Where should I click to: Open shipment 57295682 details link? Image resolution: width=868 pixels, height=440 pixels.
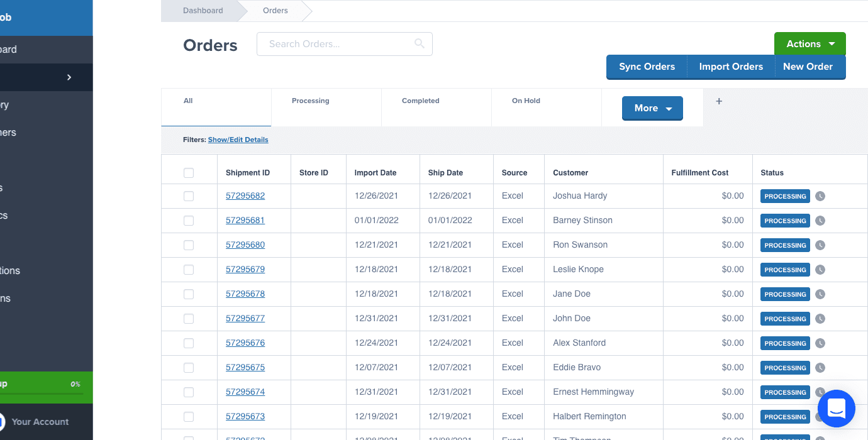pyautogui.click(x=245, y=195)
